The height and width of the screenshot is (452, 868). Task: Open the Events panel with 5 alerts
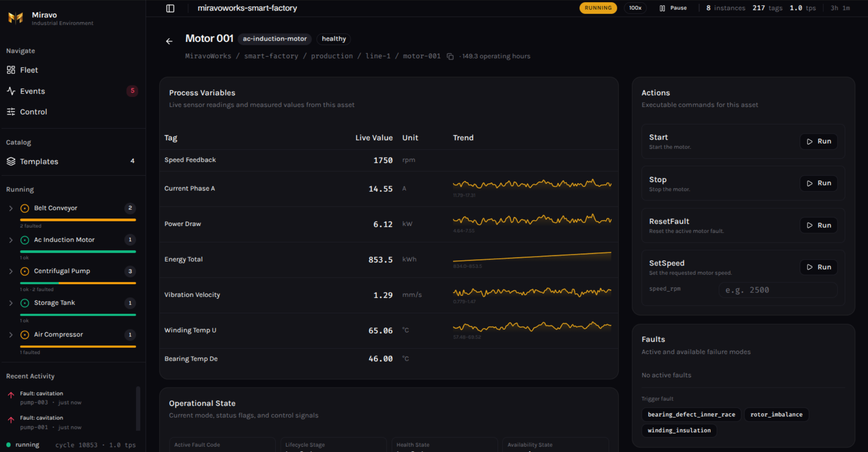coord(32,91)
